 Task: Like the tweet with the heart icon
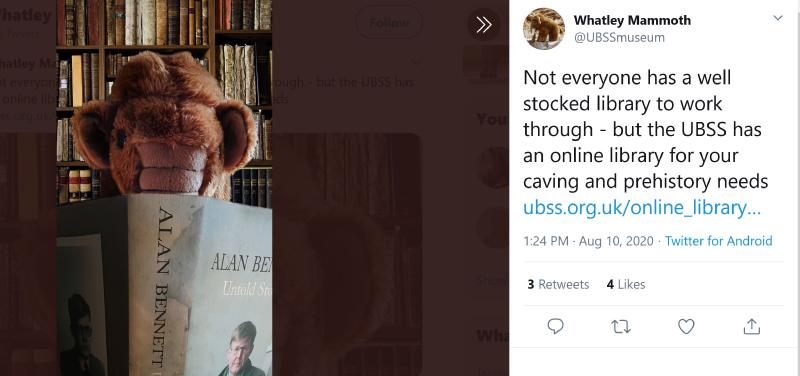pos(686,327)
